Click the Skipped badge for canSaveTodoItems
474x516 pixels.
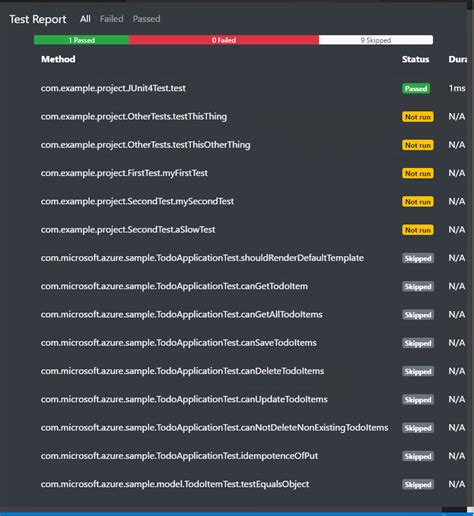point(418,343)
